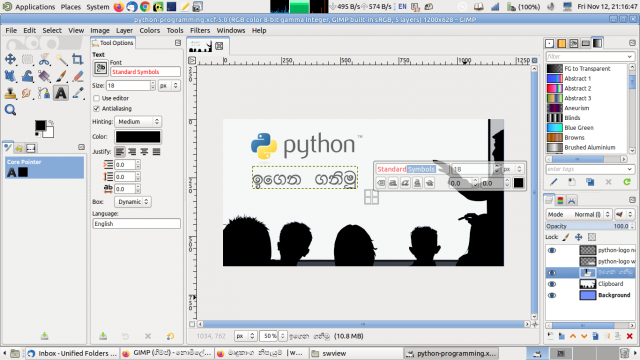Click the text Color black swatch
This screenshot has height=360, width=640.
(138, 137)
